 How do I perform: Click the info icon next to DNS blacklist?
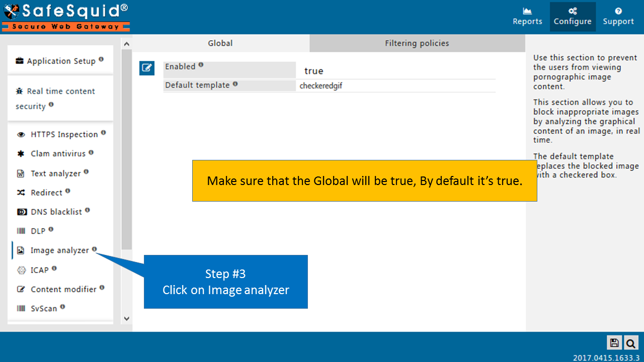point(88,210)
